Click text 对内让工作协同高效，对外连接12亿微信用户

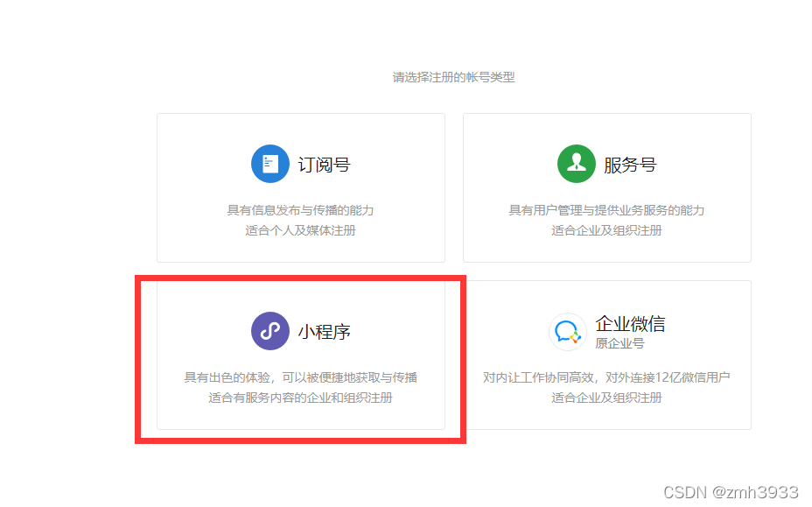point(606,378)
